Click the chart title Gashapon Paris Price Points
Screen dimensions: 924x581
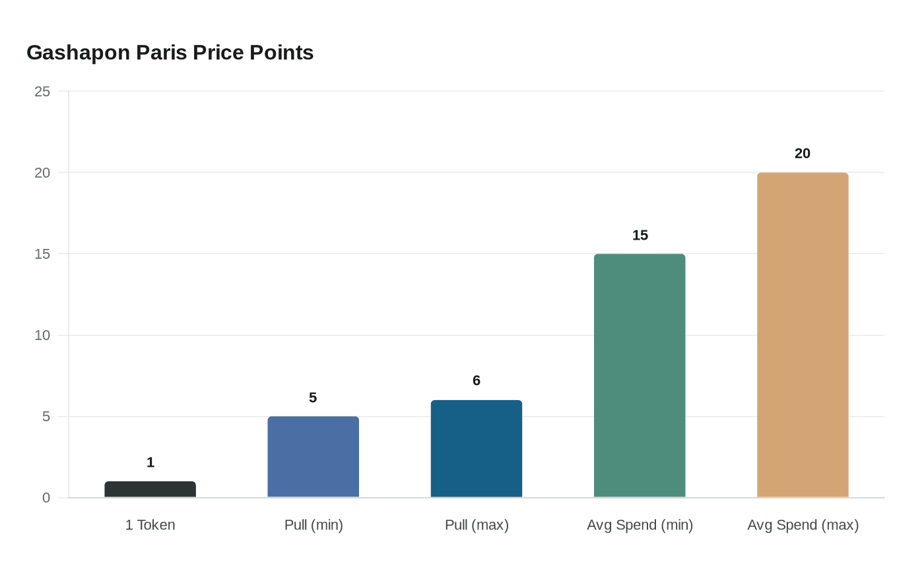point(170,53)
